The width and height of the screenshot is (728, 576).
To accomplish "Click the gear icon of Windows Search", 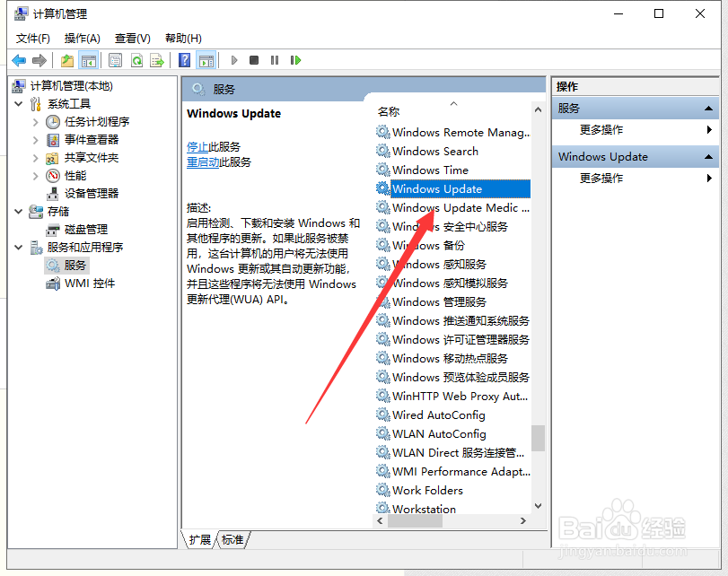I will [382, 151].
